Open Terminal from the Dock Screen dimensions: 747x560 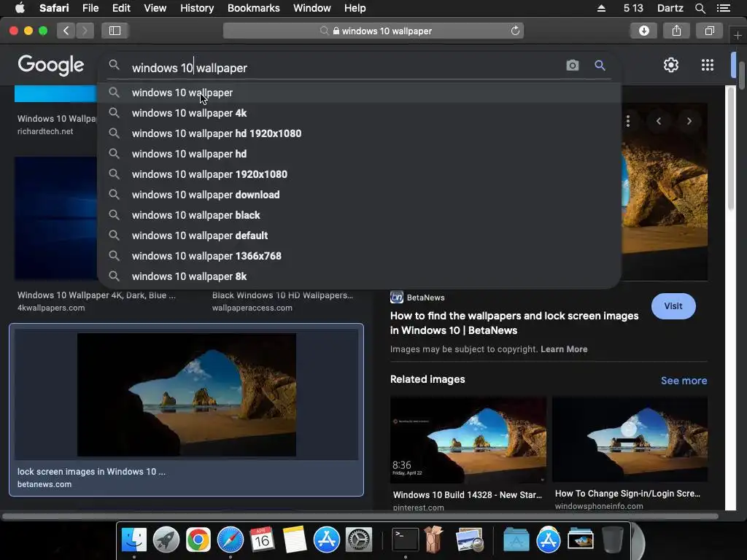pyautogui.click(x=406, y=540)
